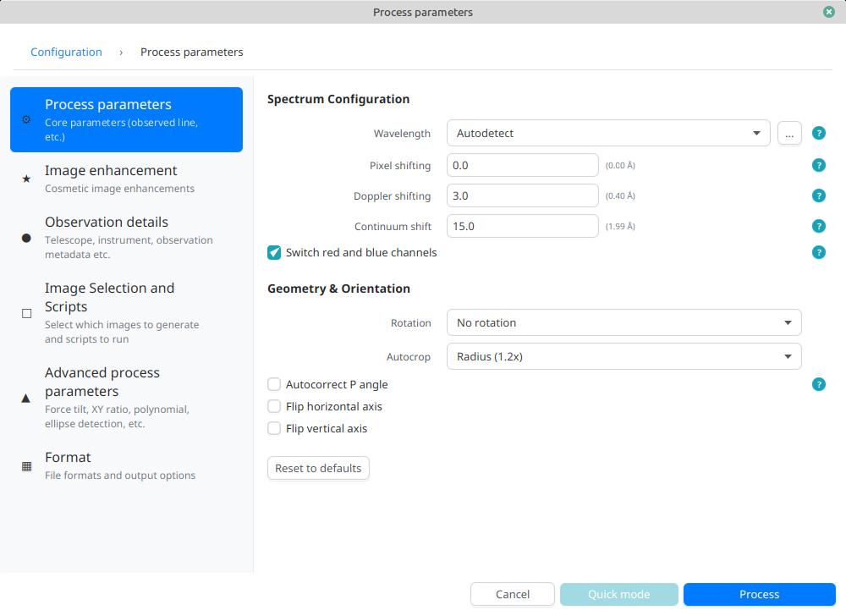Open the Autocrop Radius (1.2x) dropdown
The width and height of the screenshot is (846, 616).
pyautogui.click(x=623, y=356)
